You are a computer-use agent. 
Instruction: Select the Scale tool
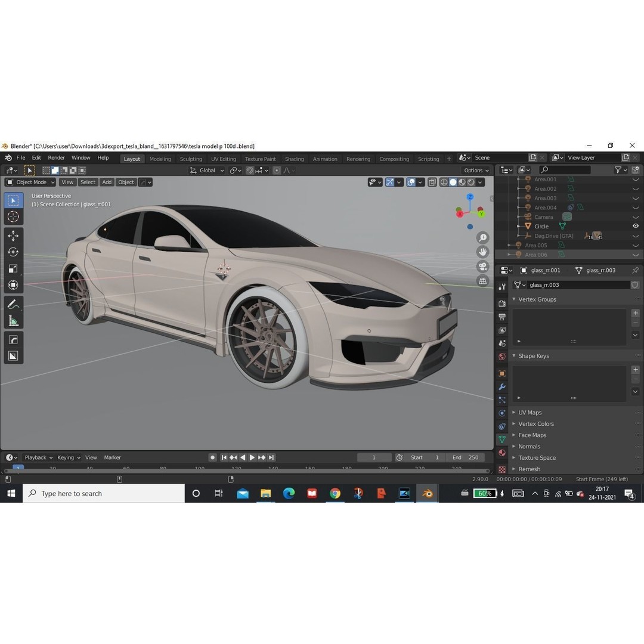[x=13, y=268]
